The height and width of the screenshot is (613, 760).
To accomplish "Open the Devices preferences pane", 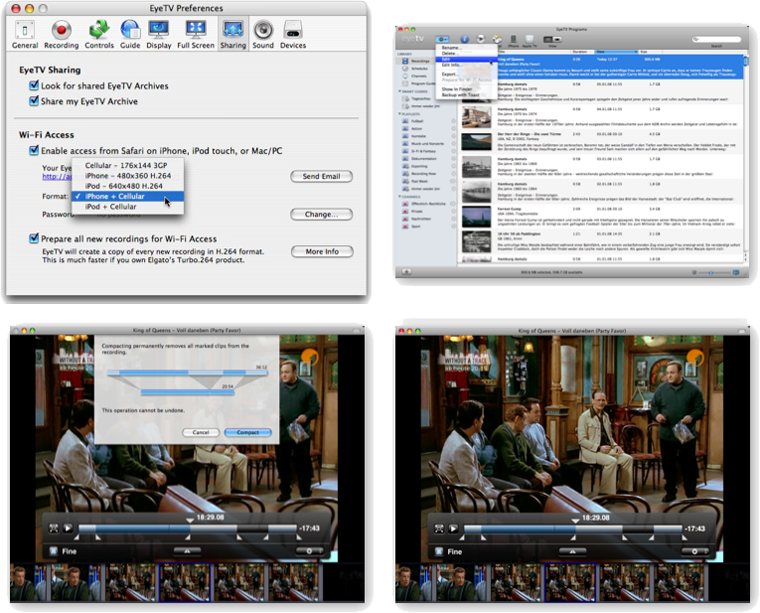I will 293,34.
